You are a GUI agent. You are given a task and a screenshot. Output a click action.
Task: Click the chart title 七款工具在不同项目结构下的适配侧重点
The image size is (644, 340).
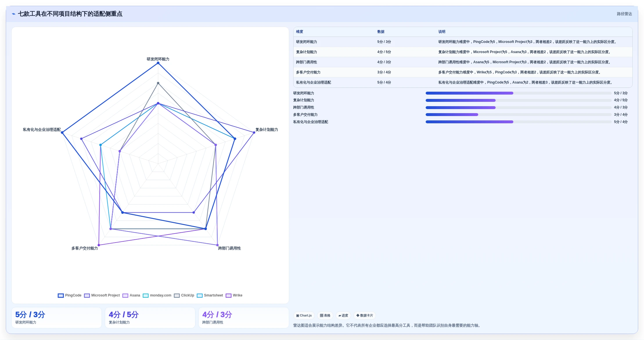coord(70,14)
